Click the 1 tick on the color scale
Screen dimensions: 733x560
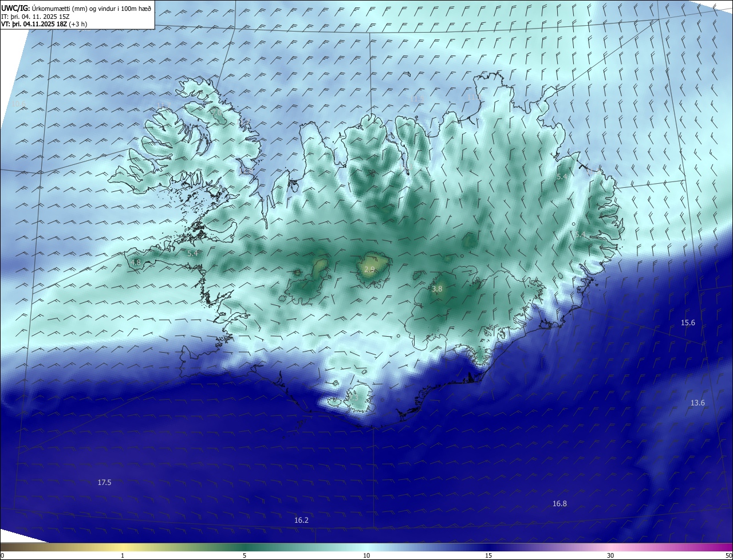tap(123, 555)
